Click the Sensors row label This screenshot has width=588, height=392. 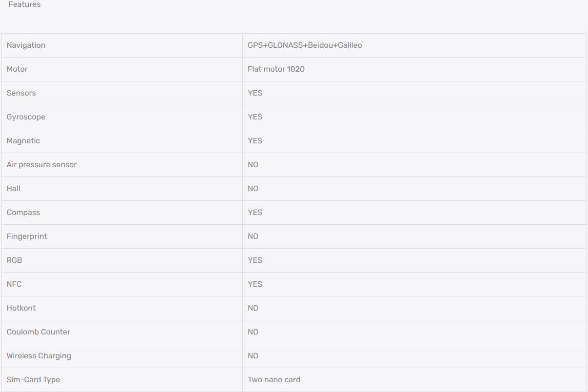(x=21, y=93)
